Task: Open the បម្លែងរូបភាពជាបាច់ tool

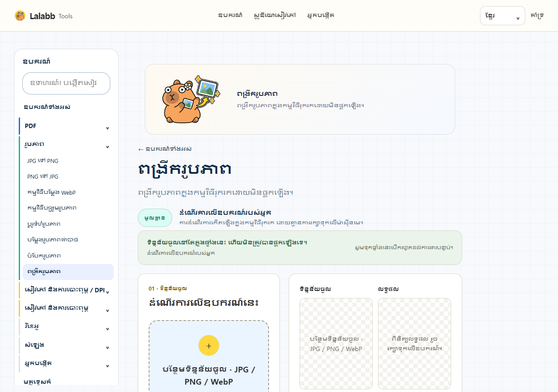Action: click(68, 240)
